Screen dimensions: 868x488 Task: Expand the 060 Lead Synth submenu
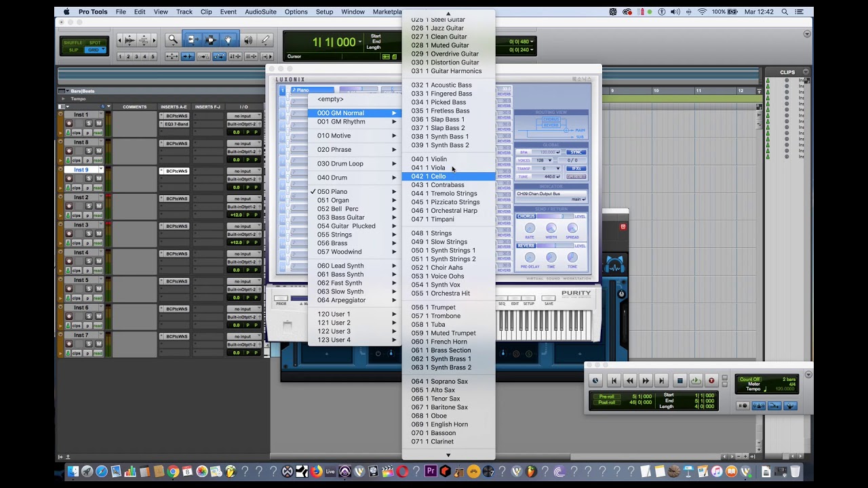[354, 266]
